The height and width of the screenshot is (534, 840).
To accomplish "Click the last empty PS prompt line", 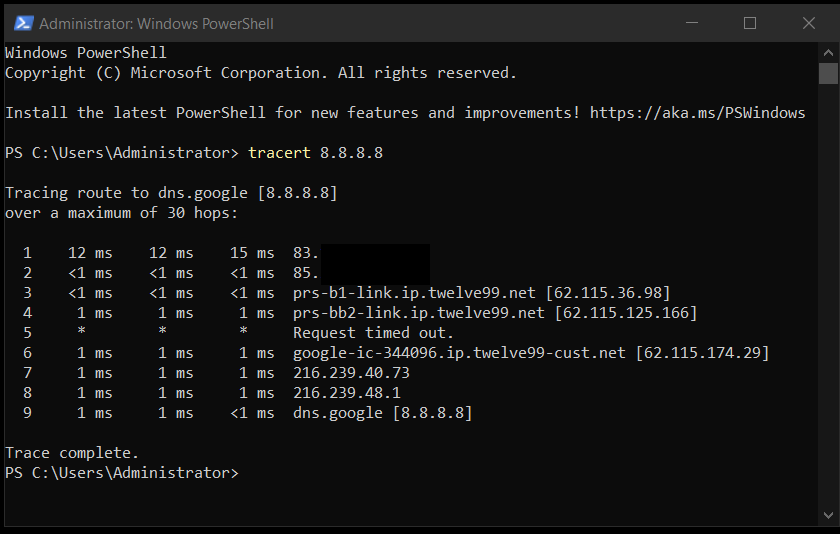I will pyautogui.click(x=122, y=473).
